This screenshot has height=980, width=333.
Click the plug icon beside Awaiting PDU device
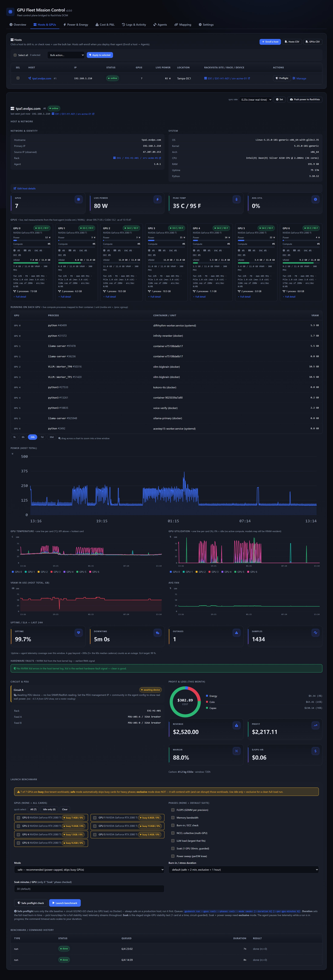tap(15, 695)
